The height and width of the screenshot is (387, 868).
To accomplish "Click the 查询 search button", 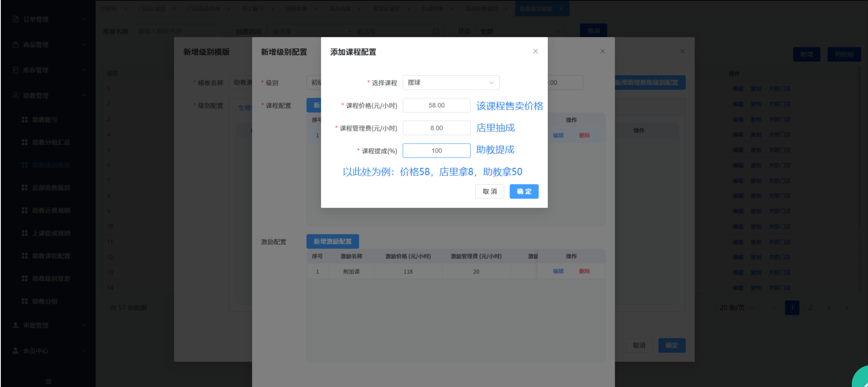I will click(x=594, y=31).
